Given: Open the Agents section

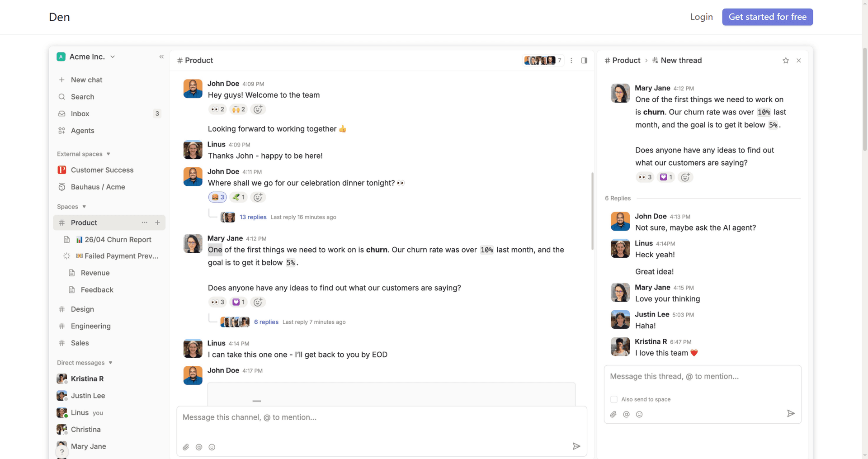Looking at the screenshot, I should 83,131.
